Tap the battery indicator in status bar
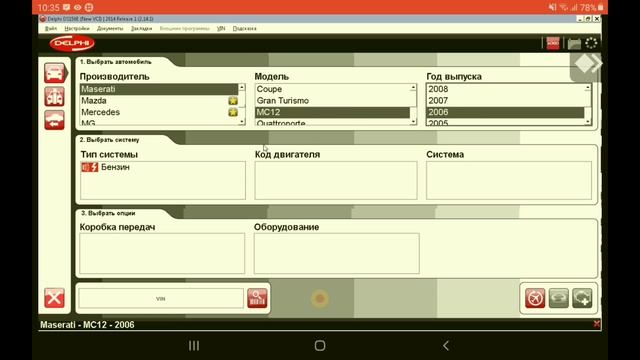Image resolution: width=640 pixels, height=360 pixels. tap(591, 7)
